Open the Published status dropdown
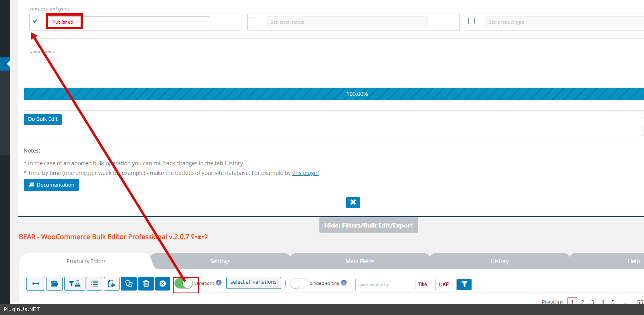The height and width of the screenshot is (315, 644). (x=129, y=22)
